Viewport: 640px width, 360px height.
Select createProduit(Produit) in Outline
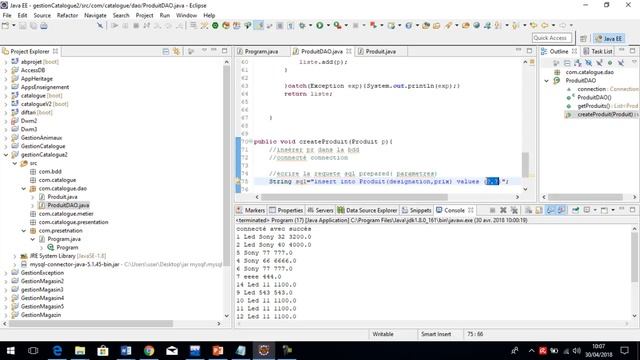pos(605,115)
